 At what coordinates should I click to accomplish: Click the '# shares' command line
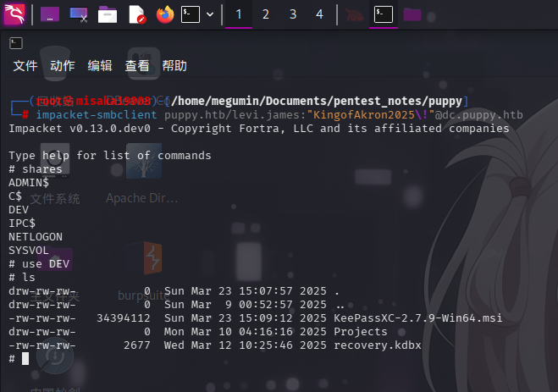coord(36,169)
